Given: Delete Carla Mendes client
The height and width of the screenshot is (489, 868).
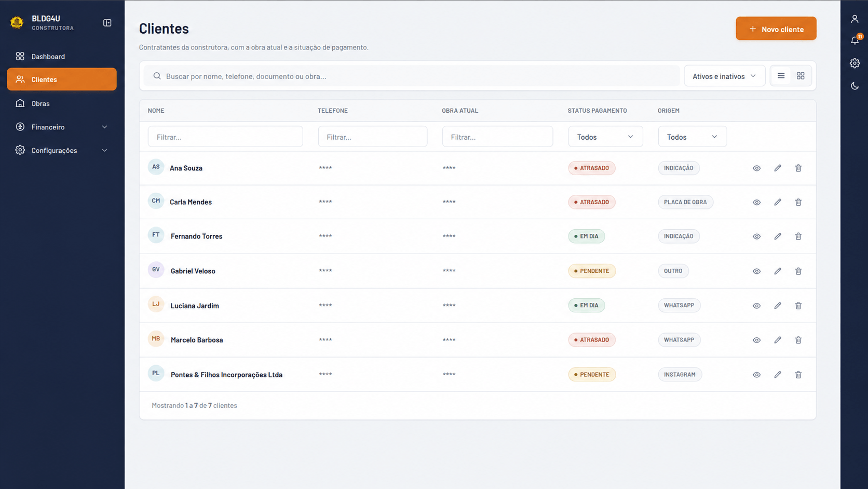Looking at the screenshot, I should pyautogui.click(x=798, y=202).
